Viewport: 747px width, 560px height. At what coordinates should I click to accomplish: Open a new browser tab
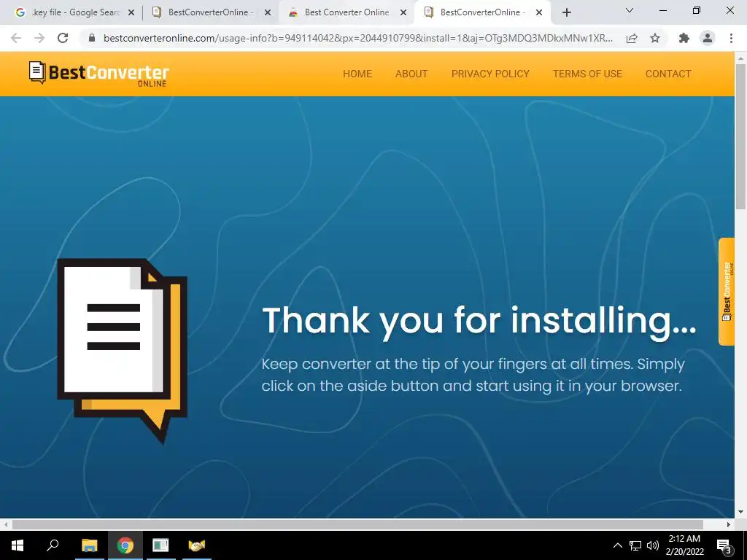coord(566,12)
